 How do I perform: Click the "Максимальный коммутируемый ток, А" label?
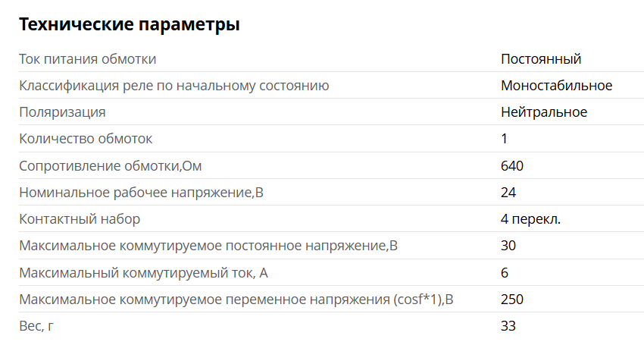143,272
